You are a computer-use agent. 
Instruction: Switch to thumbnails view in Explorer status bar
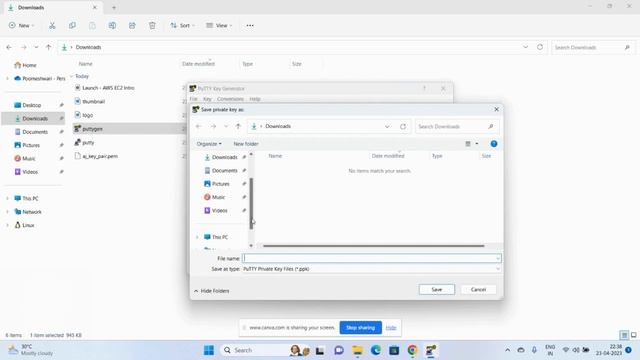pyautogui.click(x=633, y=335)
